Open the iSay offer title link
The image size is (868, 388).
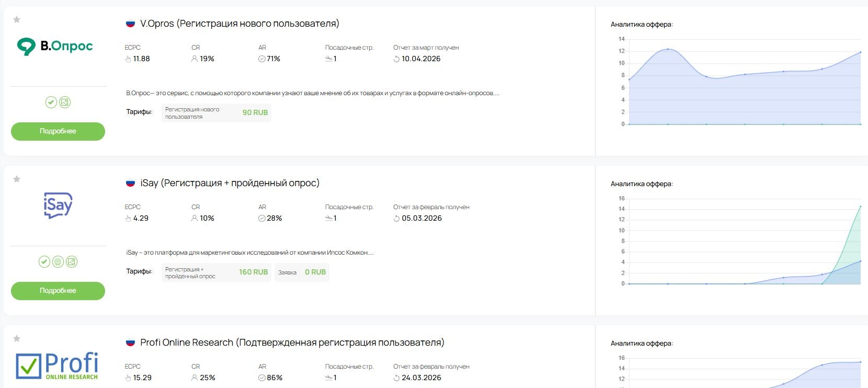230,183
